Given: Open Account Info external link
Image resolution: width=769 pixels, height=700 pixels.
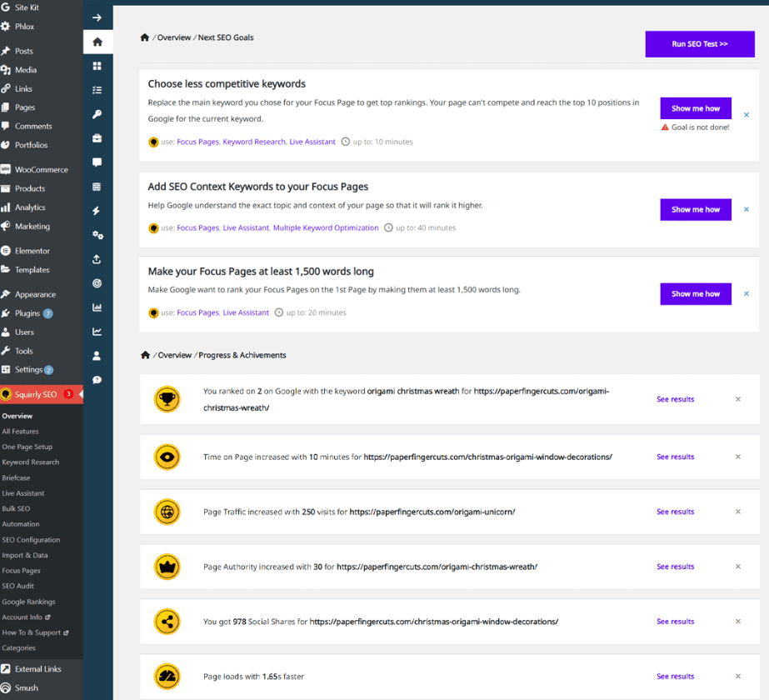Looking at the screenshot, I should click(x=26, y=617).
